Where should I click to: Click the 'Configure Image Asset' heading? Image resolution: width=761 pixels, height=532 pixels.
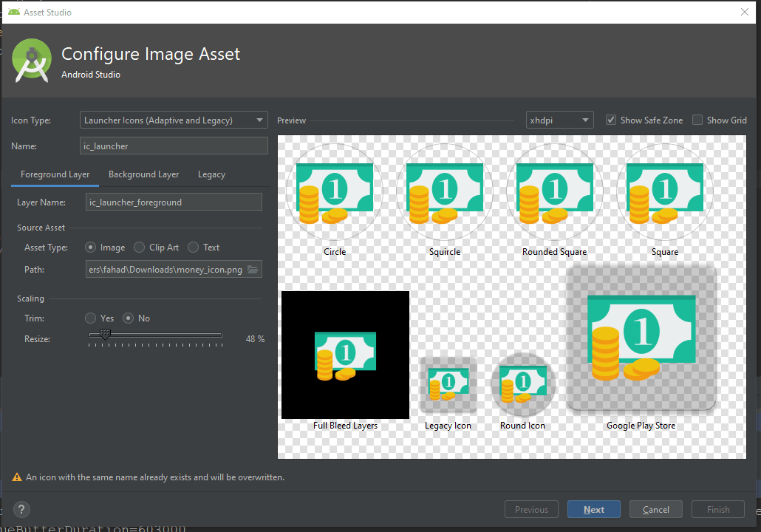tap(151, 54)
